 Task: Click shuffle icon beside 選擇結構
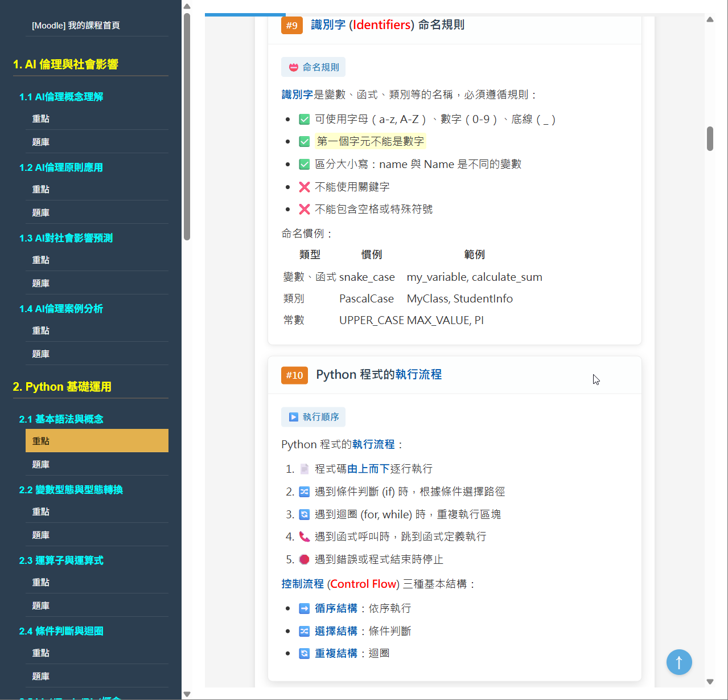(x=305, y=631)
